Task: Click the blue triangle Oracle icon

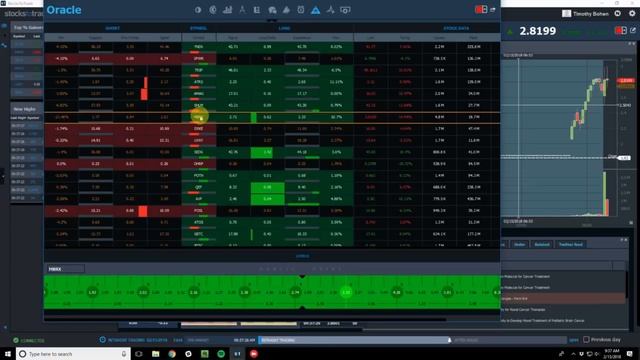Action: 316,10
